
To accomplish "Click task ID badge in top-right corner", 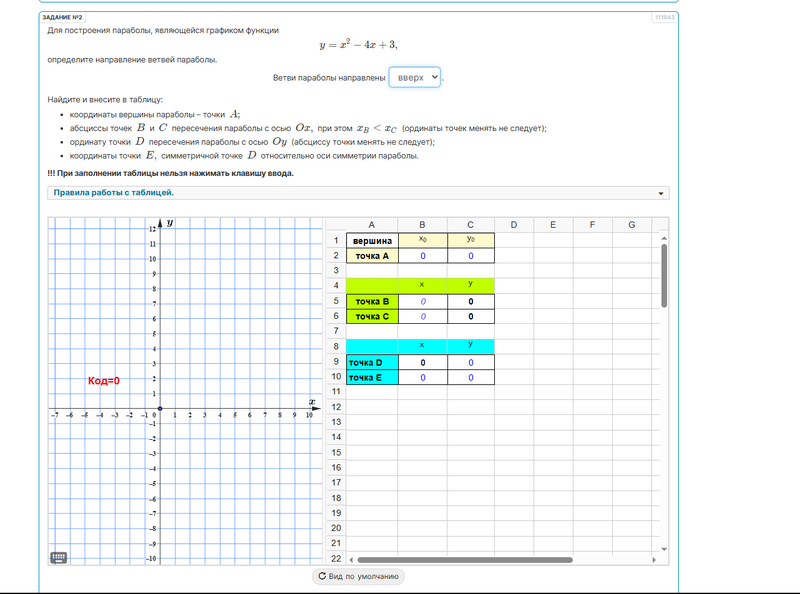I will [664, 17].
